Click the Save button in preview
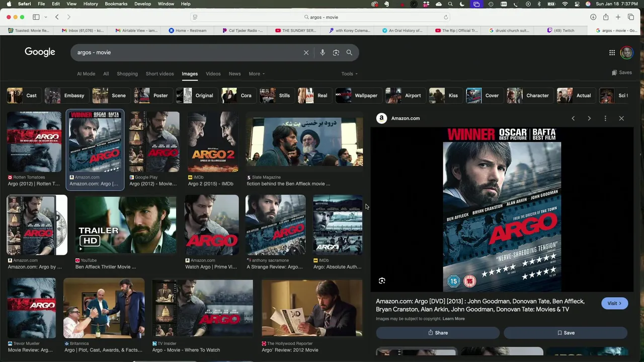Screen dimensions: 644x362 [566, 333]
